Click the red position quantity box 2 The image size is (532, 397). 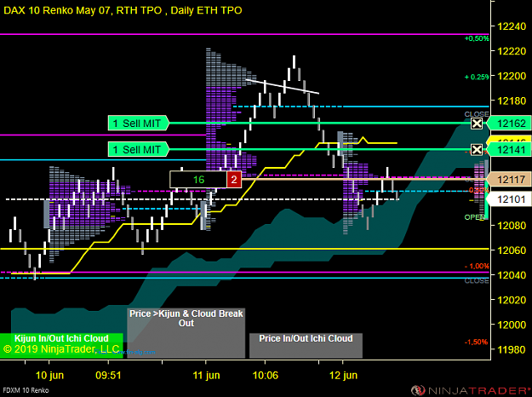coord(234,180)
